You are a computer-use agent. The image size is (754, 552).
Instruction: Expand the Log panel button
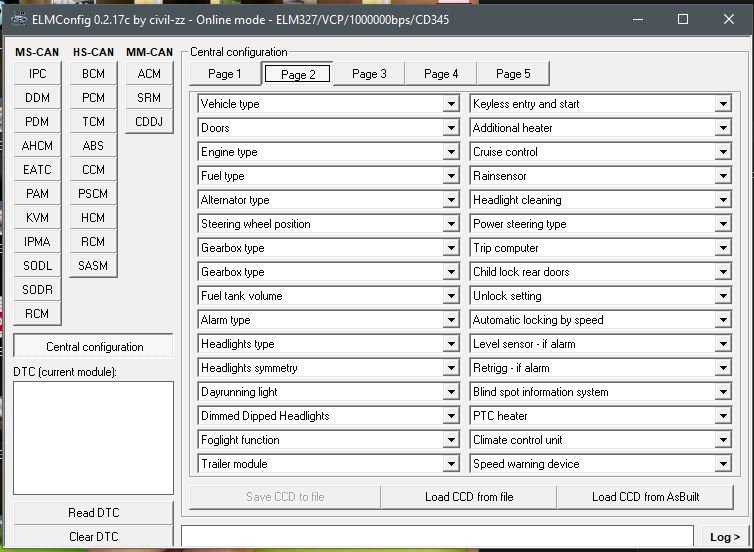725,537
